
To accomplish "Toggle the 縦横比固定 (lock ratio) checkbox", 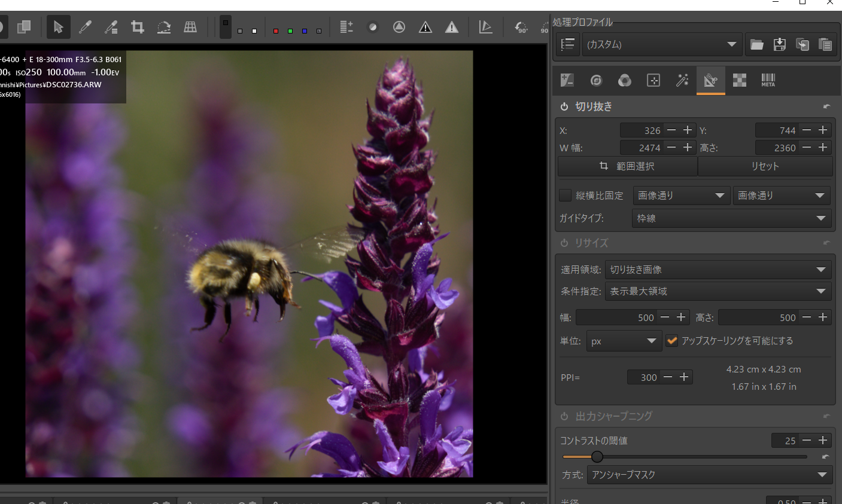I will [x=565, y=196].
